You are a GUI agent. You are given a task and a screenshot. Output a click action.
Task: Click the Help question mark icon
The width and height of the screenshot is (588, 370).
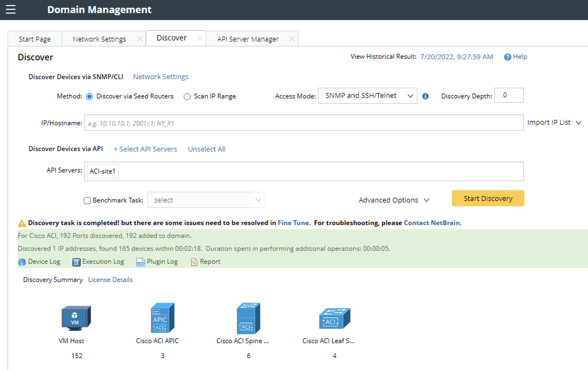pos(507,57)
